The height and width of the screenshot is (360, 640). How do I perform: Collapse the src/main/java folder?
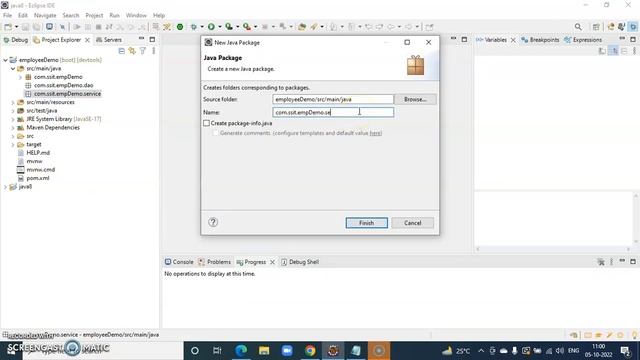pyautogui.click(x=13, y=69)
